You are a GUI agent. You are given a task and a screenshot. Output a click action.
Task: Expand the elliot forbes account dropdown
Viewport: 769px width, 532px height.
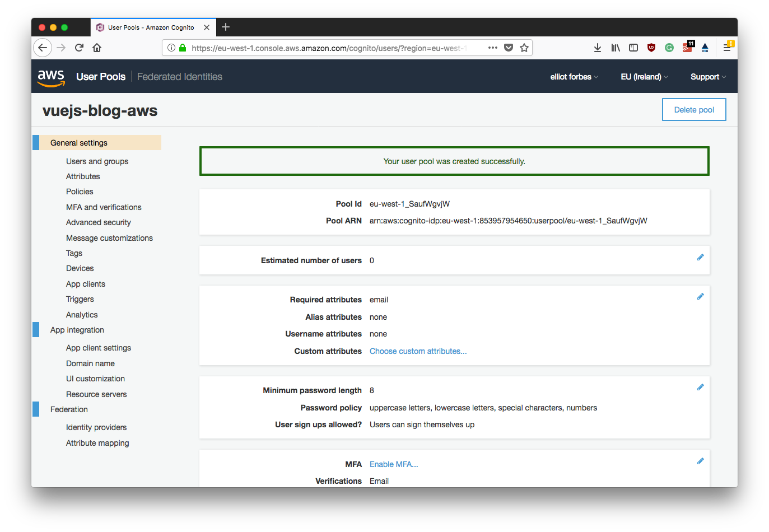coord(574,77)
